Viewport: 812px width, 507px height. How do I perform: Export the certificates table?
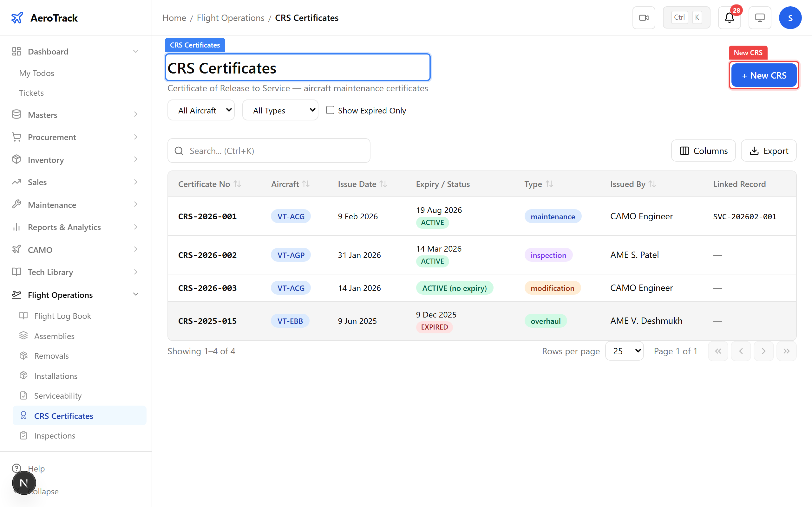769,151
